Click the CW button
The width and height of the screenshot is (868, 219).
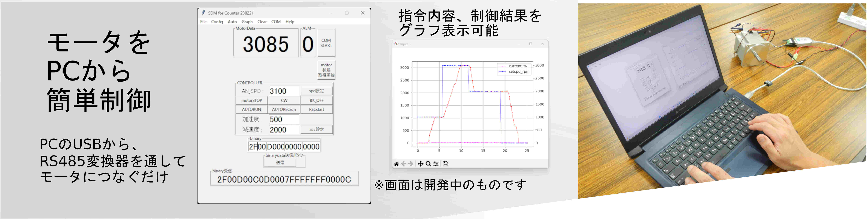(284, 100)
